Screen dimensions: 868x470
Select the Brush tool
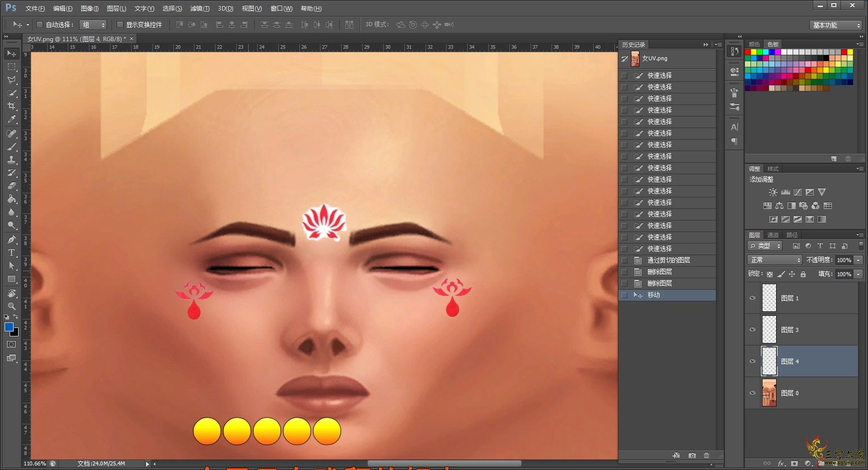click(12, 147)
